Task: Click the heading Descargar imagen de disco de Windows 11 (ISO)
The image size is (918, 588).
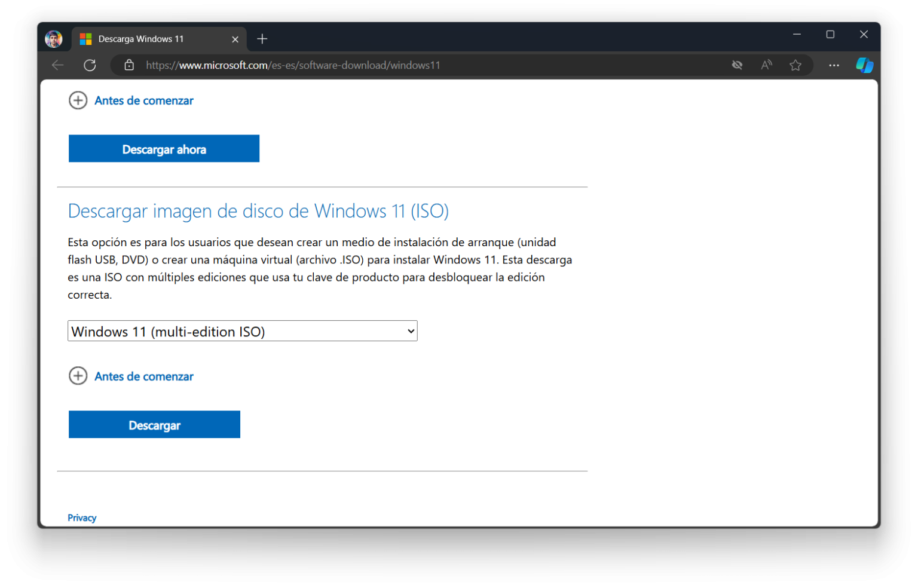Action: click(x=258, y=211)
